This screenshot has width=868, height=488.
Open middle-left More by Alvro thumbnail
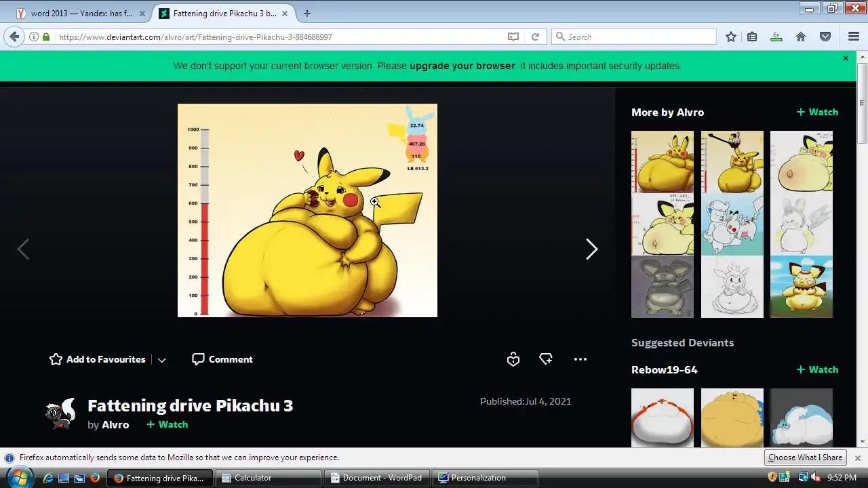click(x=663, y=224)
